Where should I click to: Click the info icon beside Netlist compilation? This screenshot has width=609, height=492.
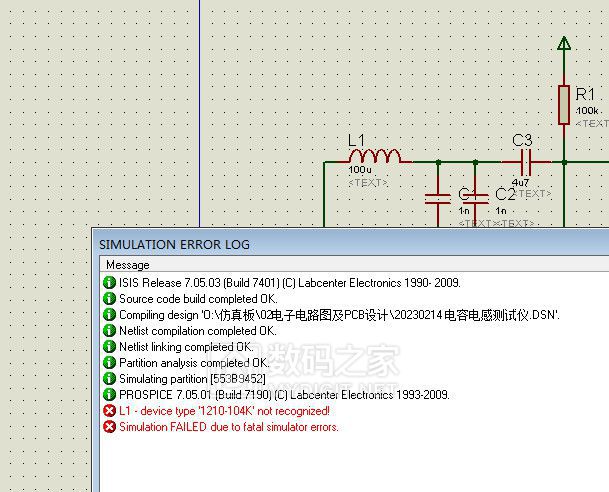(110, 331)
